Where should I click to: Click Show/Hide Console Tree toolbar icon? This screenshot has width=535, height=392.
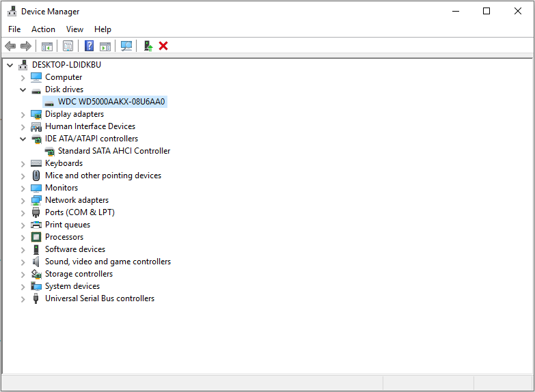point(47,46)
